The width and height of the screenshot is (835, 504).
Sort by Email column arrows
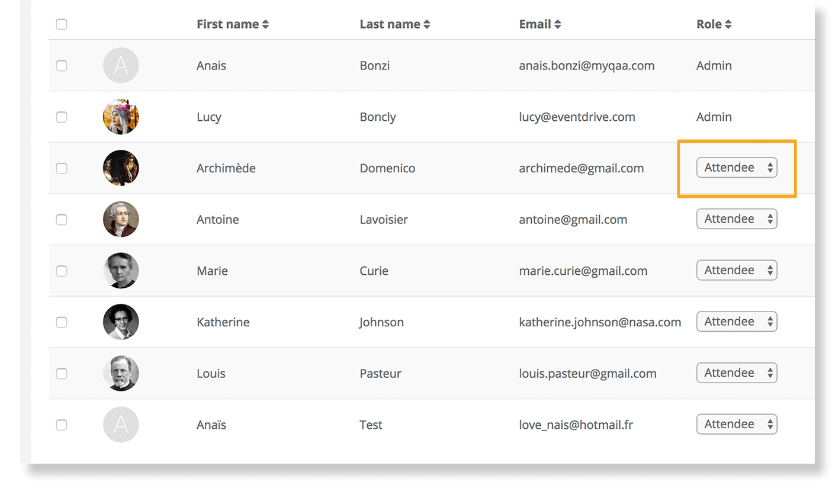558,24
